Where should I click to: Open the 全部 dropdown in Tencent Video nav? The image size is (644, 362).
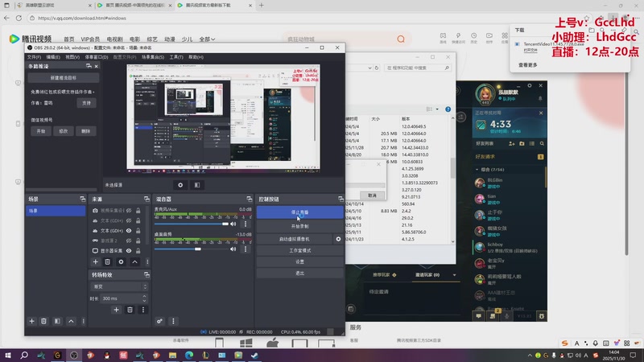click(x=207, y=39)
